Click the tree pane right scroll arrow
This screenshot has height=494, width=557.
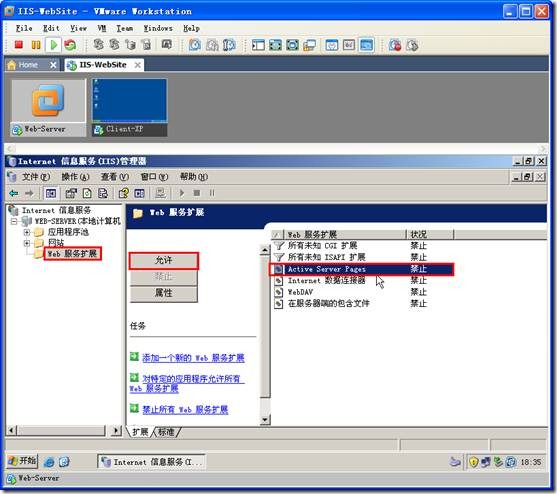click(x=116, y=431)
